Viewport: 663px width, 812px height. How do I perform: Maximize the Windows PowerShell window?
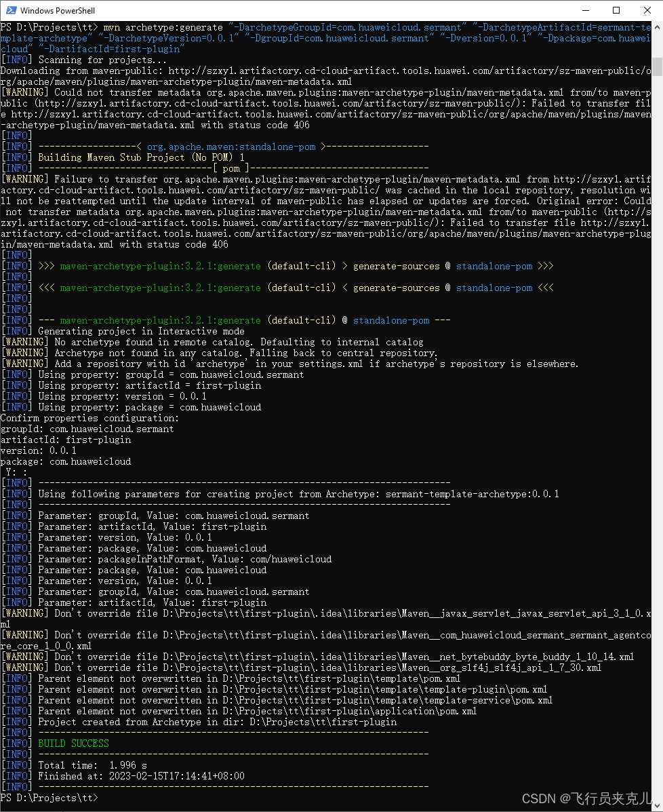pyautogui.click(x=616, y=10)
